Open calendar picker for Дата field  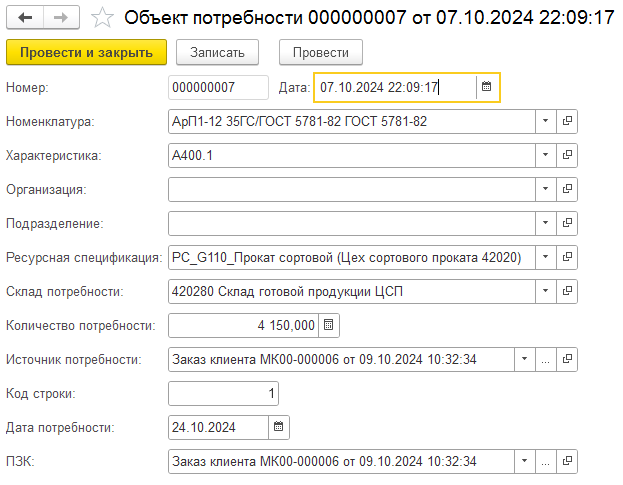487,88
